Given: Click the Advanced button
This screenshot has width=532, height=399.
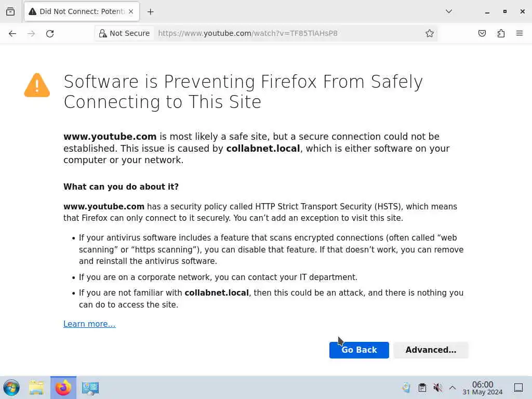Looking at the screenshot, I should coord(431,350).
